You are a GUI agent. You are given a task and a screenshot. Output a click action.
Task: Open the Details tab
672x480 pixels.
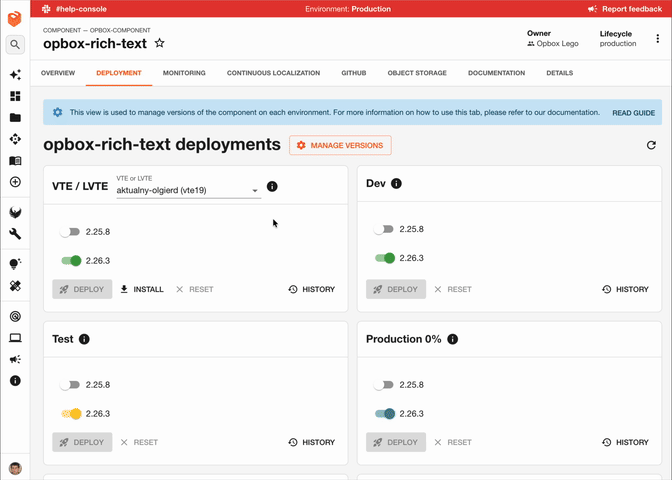[559, 73]
